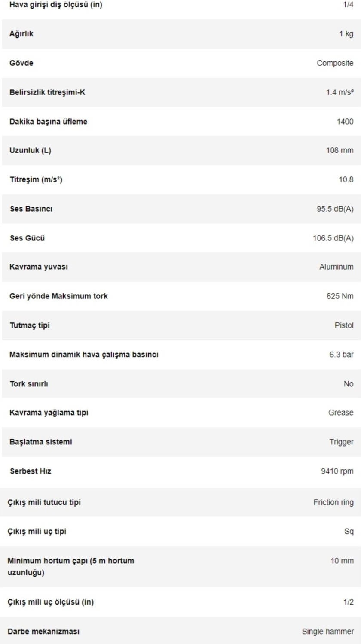Image resolution: width=361 pixels, height=644 pixels.
Task: Select the 'Aluminum' value for Kavrama yuvası
Action: 336,267
